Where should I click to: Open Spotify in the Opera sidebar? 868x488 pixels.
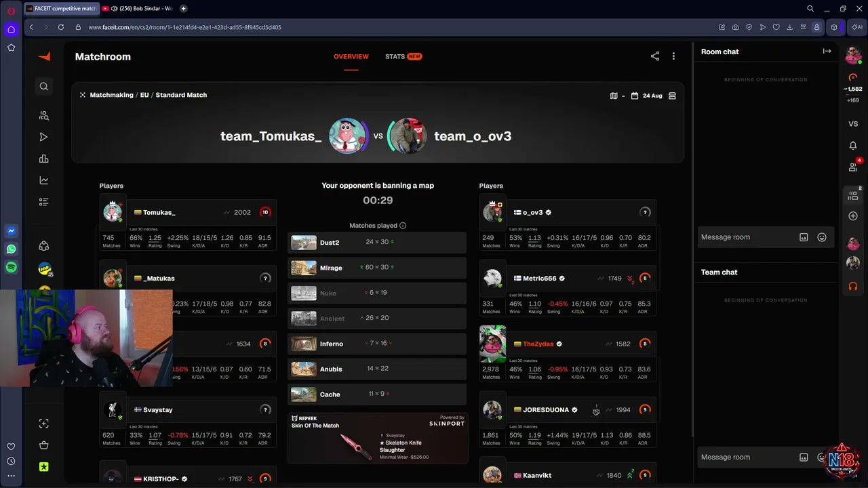coord(11,267)
